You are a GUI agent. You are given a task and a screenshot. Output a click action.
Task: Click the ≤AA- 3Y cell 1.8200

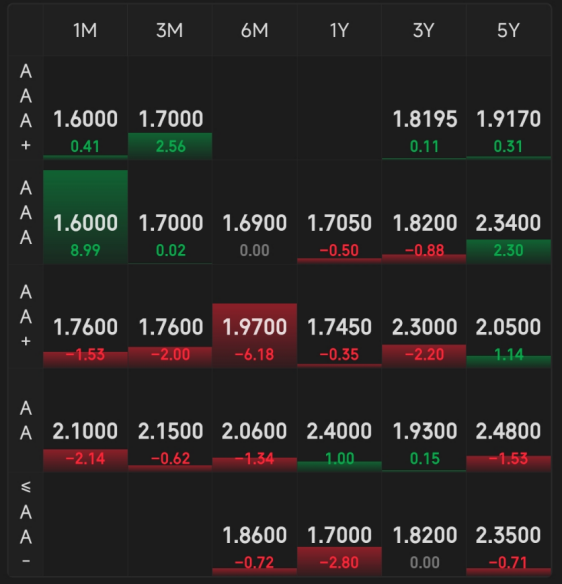tap(424, 524)
